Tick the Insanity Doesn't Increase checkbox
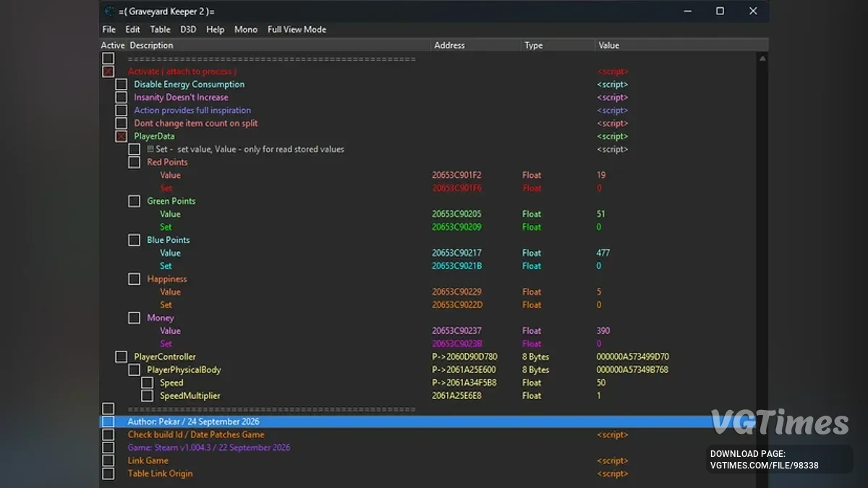 coord(121,98)
